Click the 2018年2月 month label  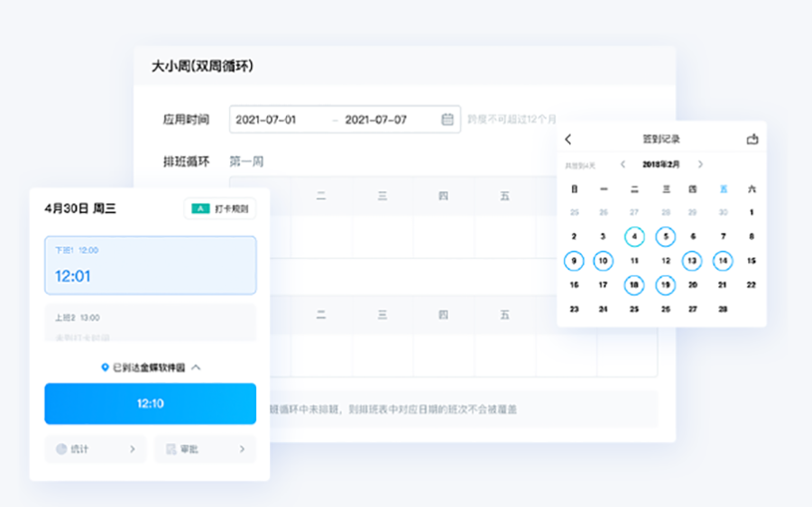pyautogui.click(x=661, y=164)
